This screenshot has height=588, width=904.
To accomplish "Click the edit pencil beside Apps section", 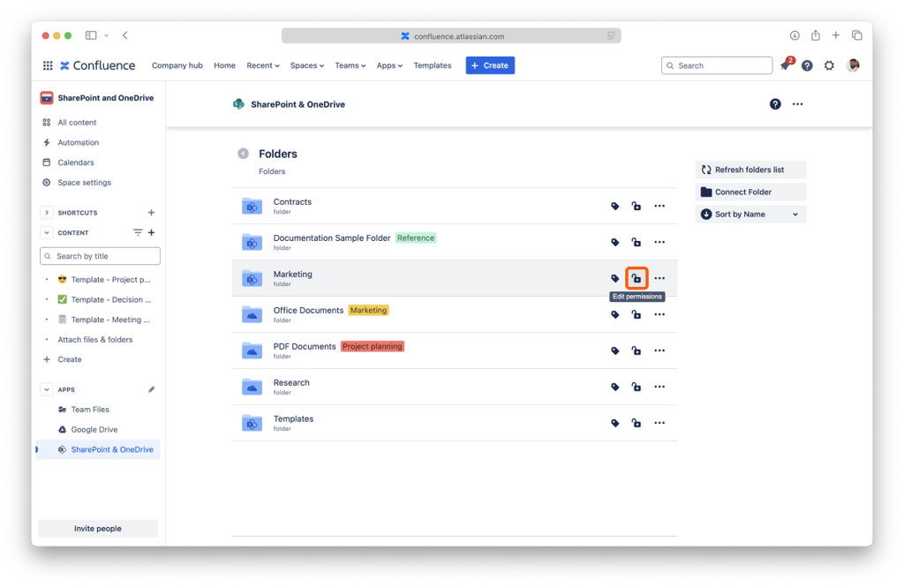I will click(x=151, y=389).
